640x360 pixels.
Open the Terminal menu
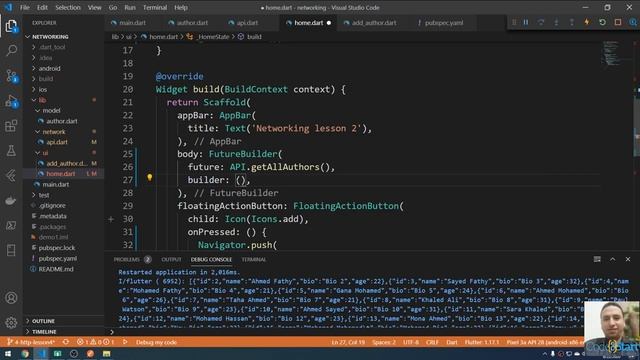click(155, 7)
